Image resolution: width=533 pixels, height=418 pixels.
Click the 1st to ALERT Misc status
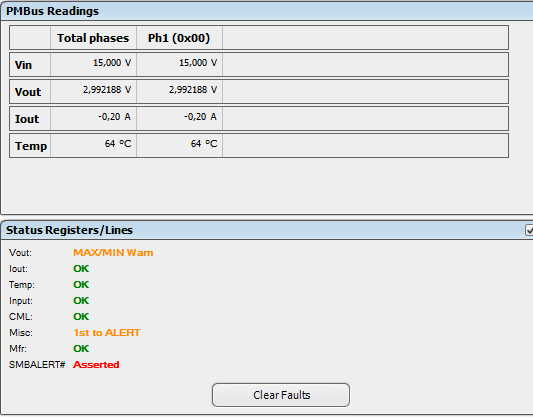107,332
